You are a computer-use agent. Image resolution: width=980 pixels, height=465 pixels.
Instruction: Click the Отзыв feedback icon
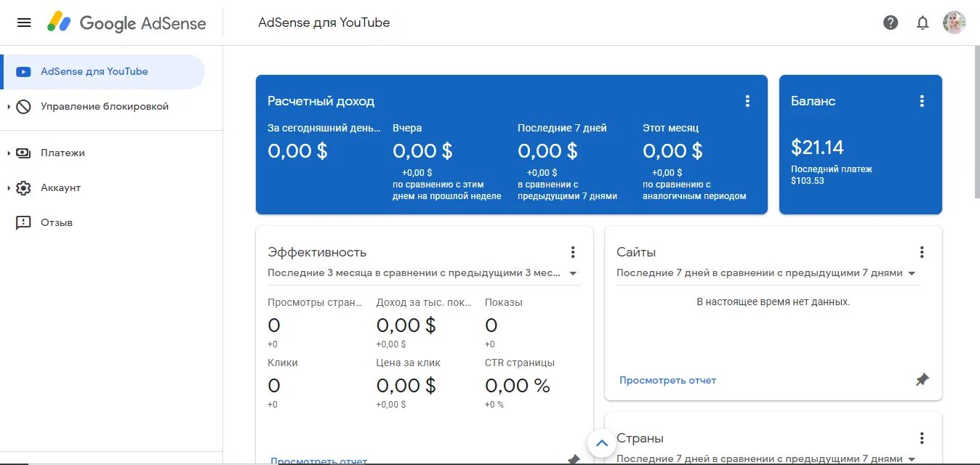(23, 223)
